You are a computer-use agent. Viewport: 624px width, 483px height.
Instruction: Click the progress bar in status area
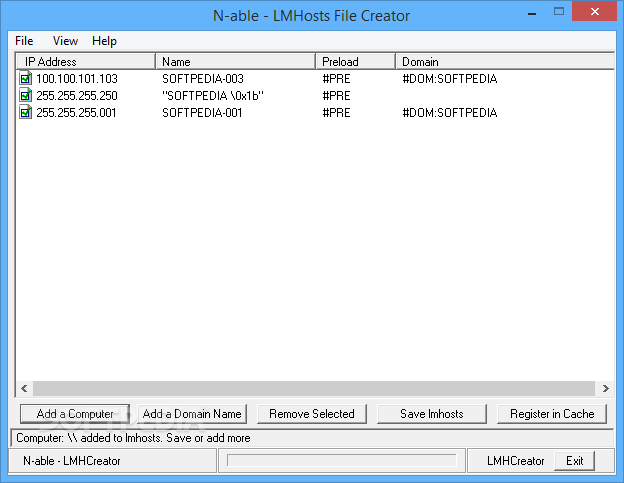click(x=341, y=460)
